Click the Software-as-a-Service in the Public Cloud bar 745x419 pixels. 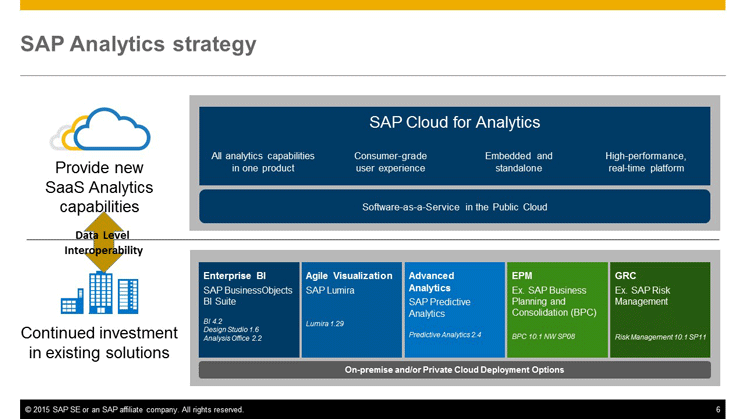(455, 207)
